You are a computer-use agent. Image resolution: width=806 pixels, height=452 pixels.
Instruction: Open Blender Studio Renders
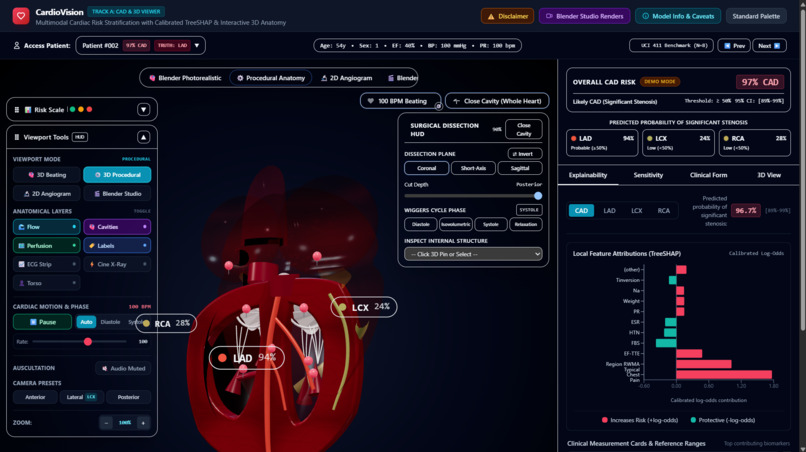[584, 16]
